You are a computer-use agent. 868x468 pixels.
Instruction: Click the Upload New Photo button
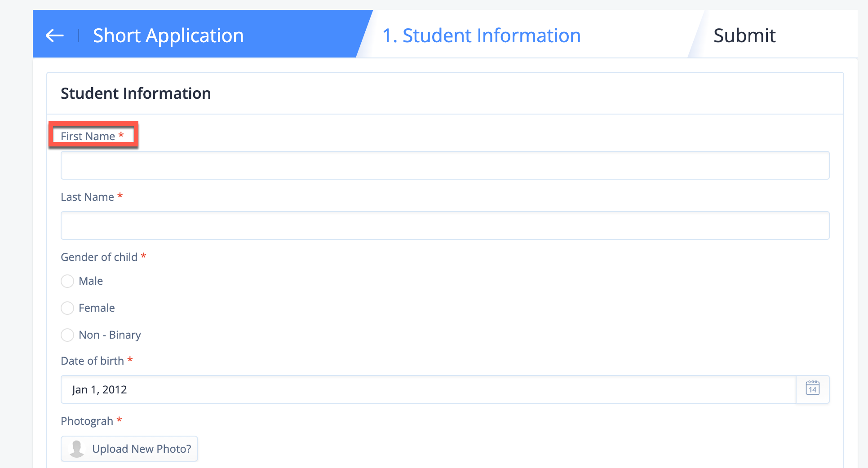(x=129, y=449)
